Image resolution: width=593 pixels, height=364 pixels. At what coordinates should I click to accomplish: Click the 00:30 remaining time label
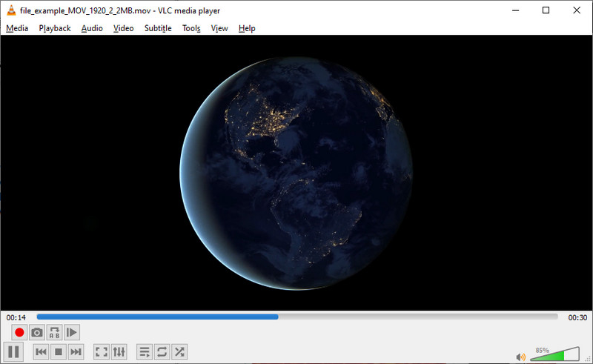tap(577, 317)
